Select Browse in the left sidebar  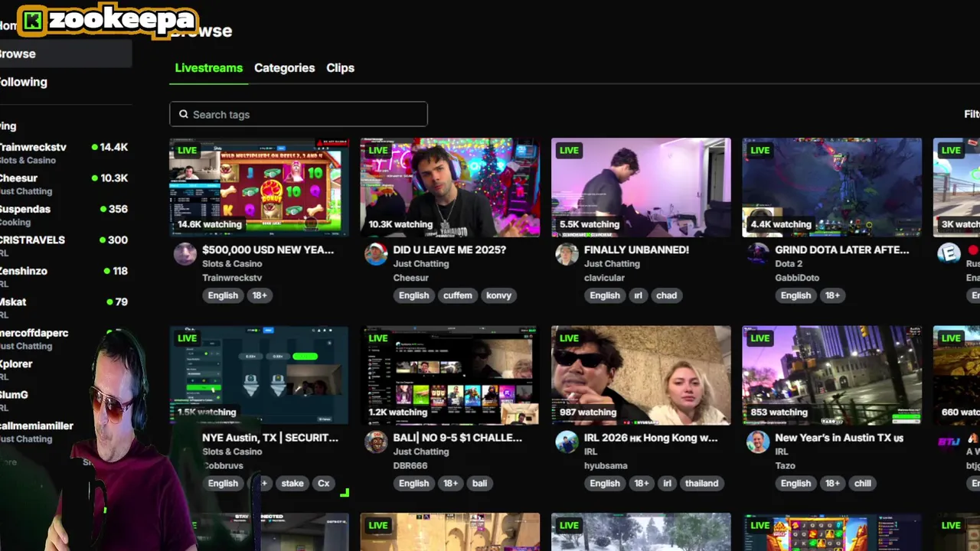pos(66,54)
